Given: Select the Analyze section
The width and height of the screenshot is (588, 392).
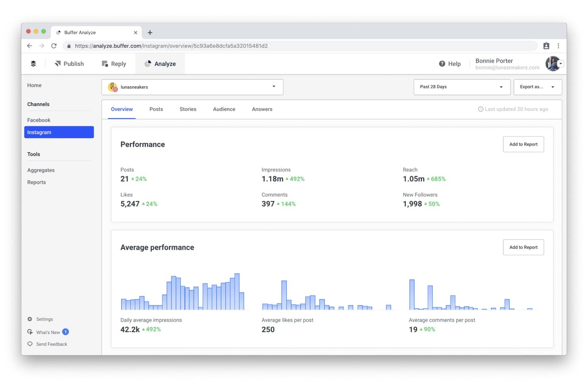Looking at the screenshot, I should point(160,64).
